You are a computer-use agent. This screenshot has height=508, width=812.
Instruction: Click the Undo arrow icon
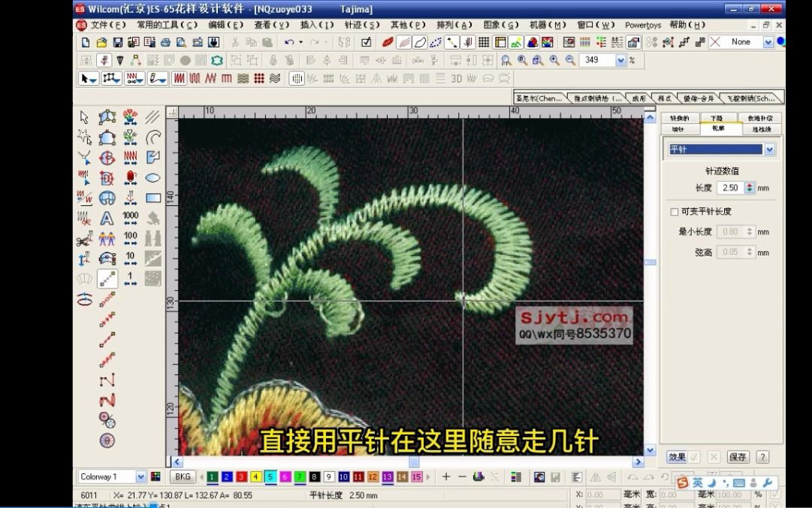[288, 42]
